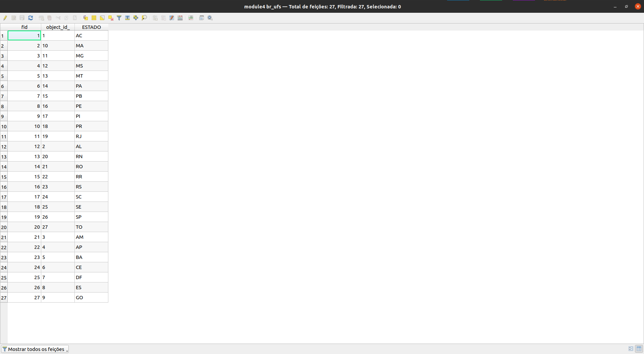Close the module4 br_ufs attribute table window
644x354 pixels.
pyautogui.click(x=638, y=6)
